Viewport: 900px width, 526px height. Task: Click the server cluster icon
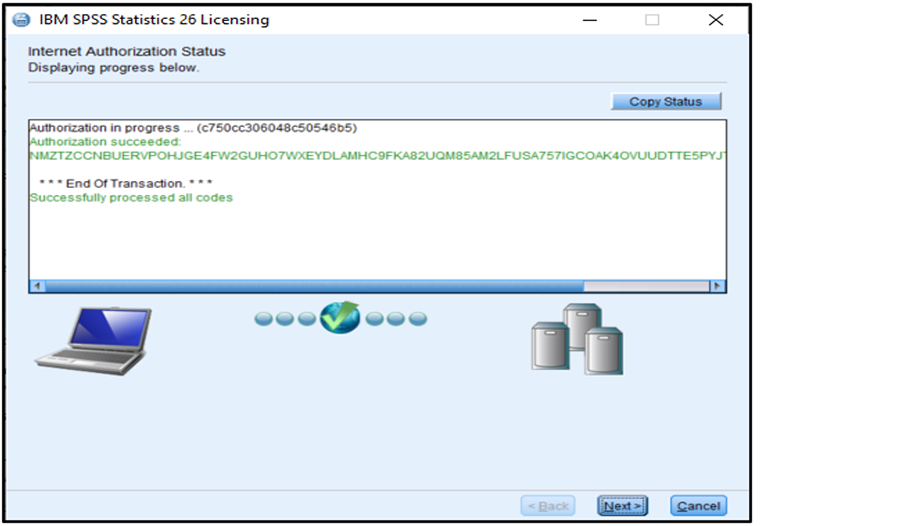click(x=577, y=339)
